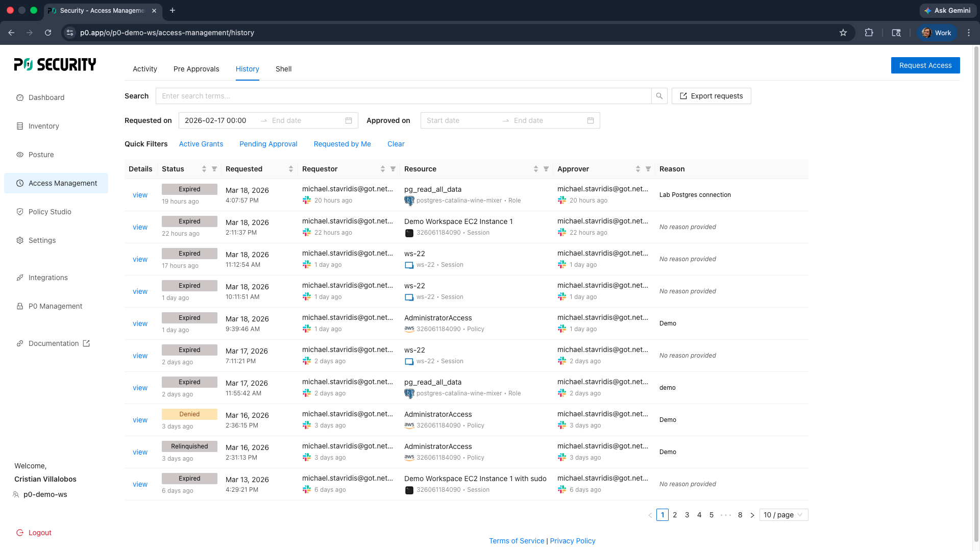Screen dimensions: 980x551
Task: Open the Requested on calendar icon
Action: tap(349, 120)
